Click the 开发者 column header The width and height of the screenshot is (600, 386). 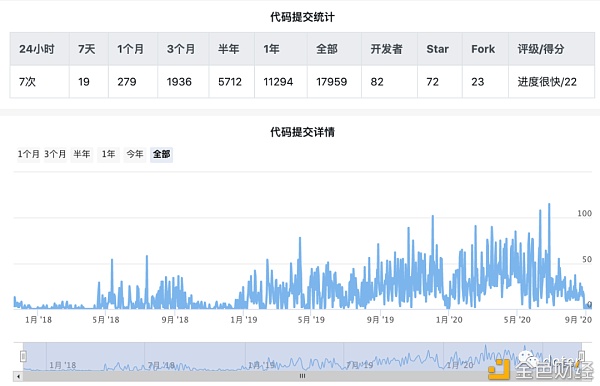click(390, 49)
